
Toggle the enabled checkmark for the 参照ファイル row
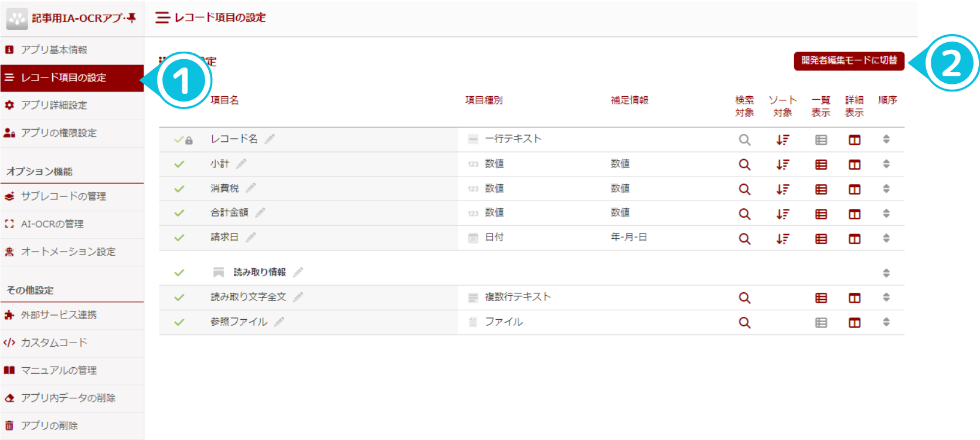click(x=179, y=322)
